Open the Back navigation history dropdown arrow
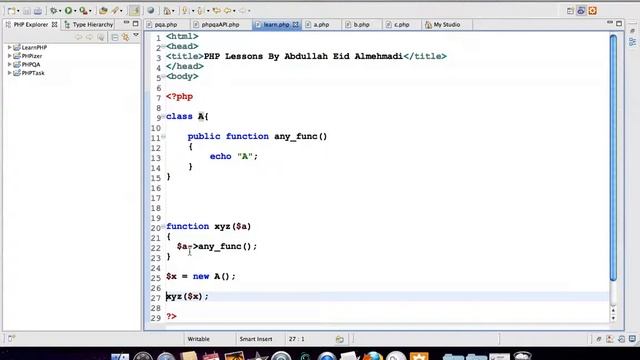640x360 pixels. (234, 11)
